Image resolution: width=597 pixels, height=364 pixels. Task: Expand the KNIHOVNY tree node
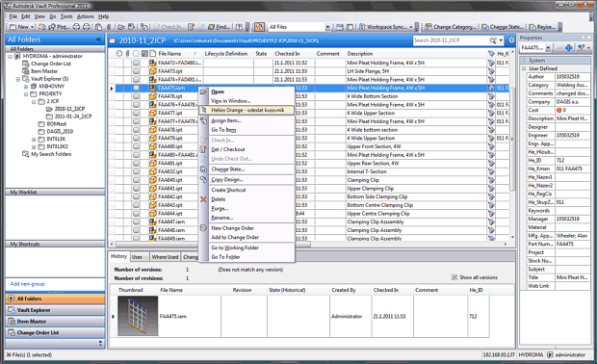pyautogui.click(x=26, y=87)
